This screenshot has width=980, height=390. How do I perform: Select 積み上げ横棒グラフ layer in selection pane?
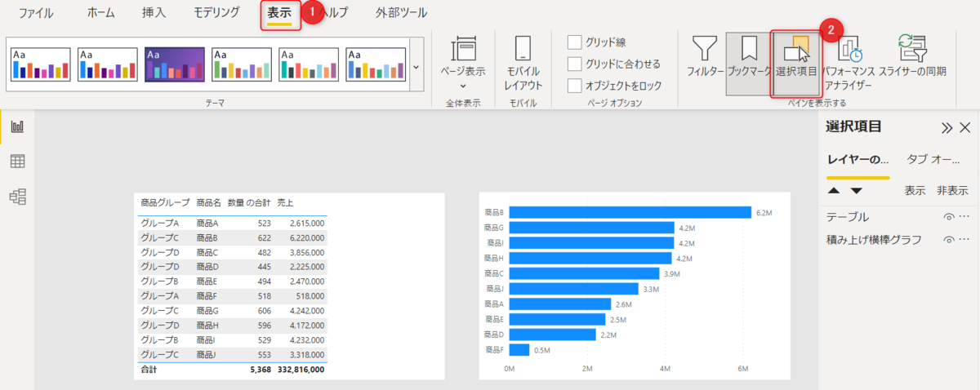pyautogui.click(x=899, y=240)
